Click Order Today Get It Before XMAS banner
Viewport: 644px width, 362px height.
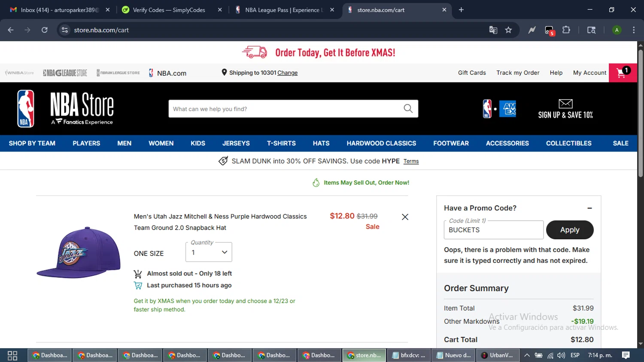[319, 52]
